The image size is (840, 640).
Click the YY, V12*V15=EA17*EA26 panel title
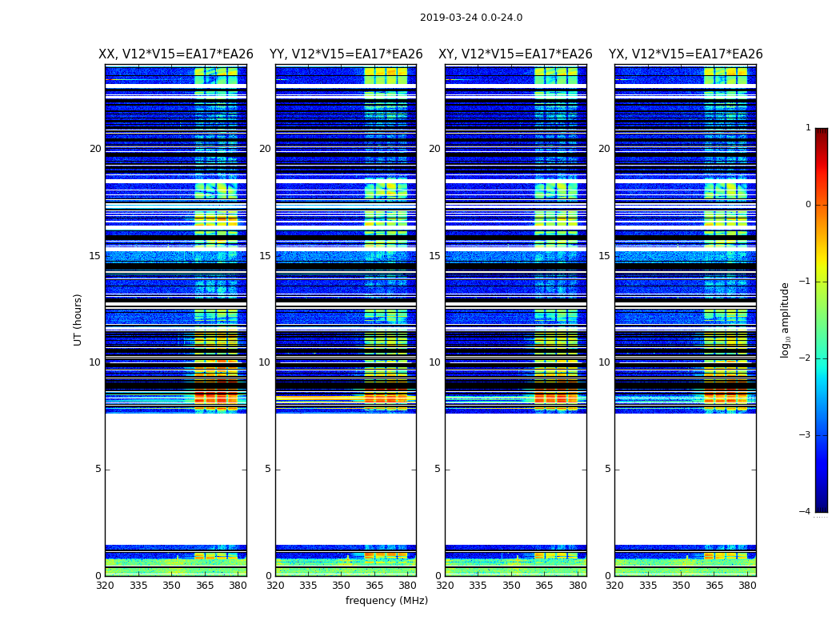(x=346, y=54)
